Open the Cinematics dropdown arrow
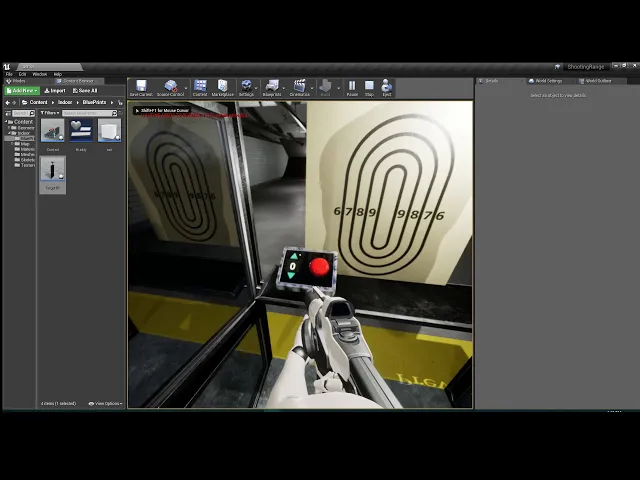Screen dimensions: 640x480 312,88
